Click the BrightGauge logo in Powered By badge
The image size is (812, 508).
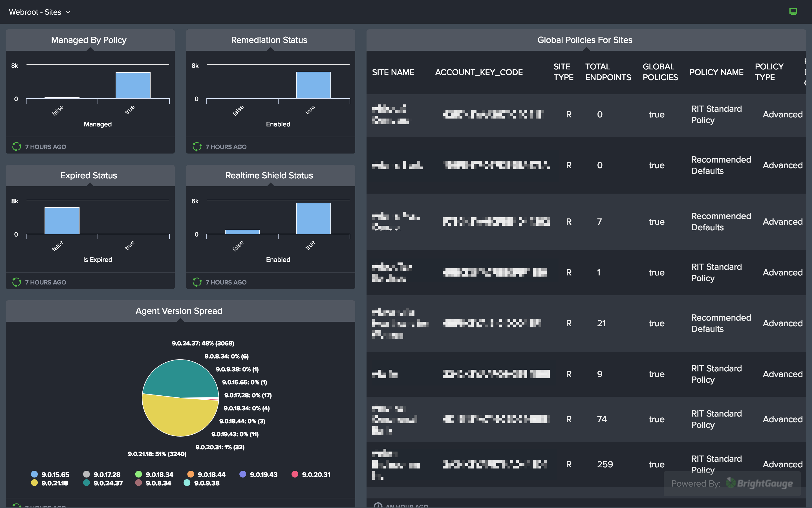[x=759, y=483]
